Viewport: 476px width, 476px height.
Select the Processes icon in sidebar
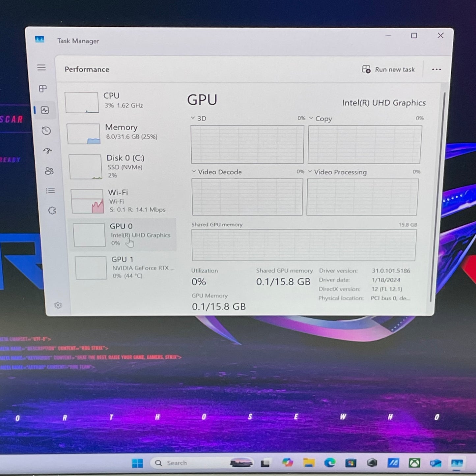42,88
